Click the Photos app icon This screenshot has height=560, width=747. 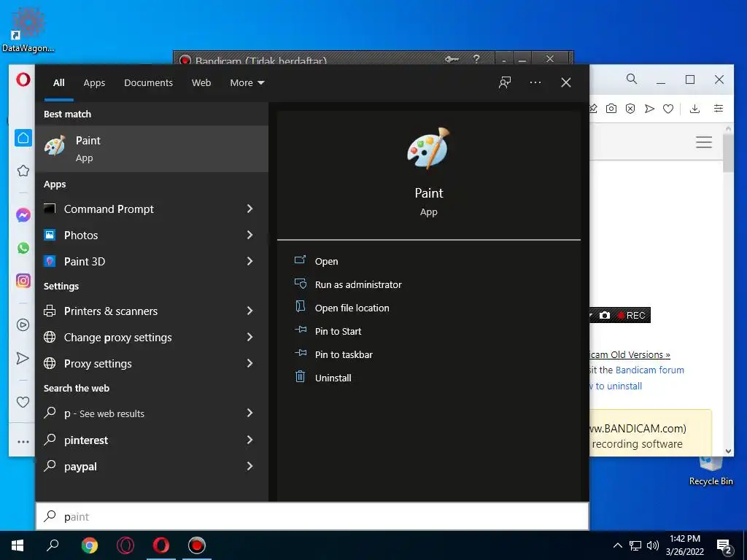pos(50,235)
